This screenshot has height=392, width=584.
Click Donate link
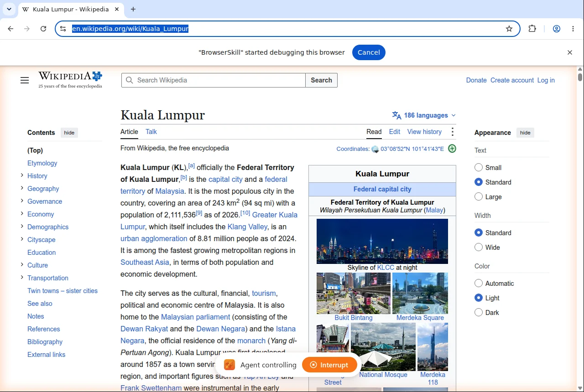coord(476,80)
